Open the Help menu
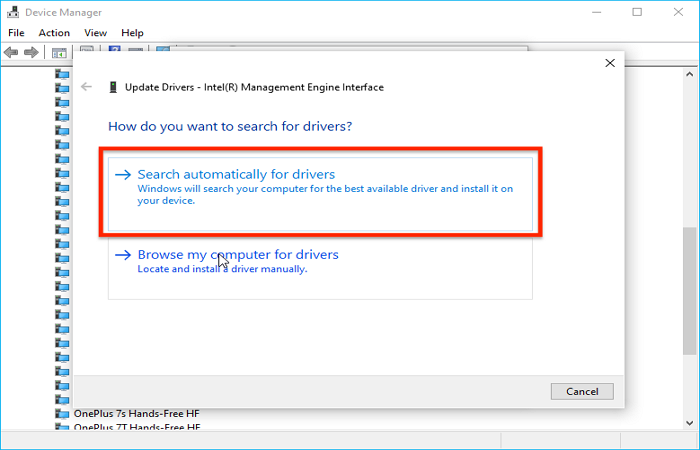The width and height of the screenshot is (700, 450). click(x=132, y=33)
